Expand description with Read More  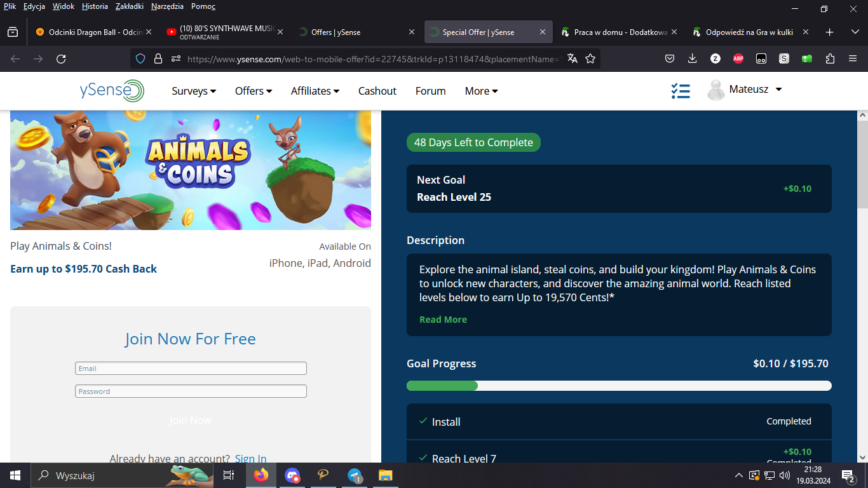click(443, 320)
